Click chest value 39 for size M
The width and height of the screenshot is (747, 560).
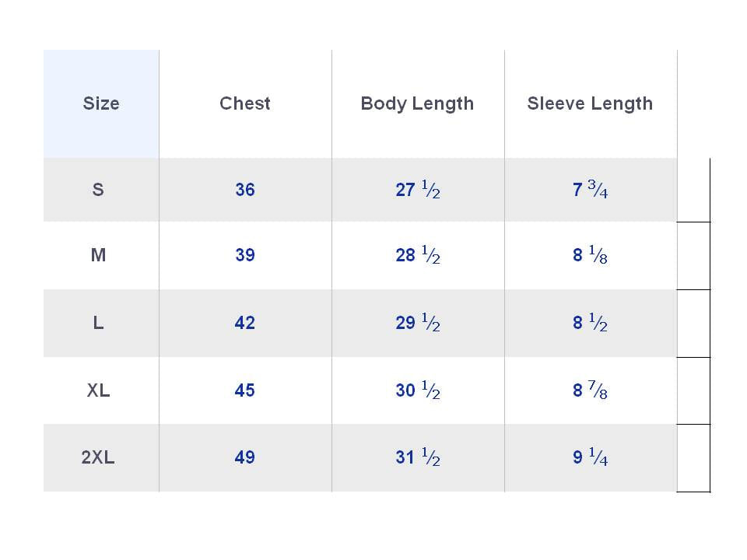[x=245, y=255]
